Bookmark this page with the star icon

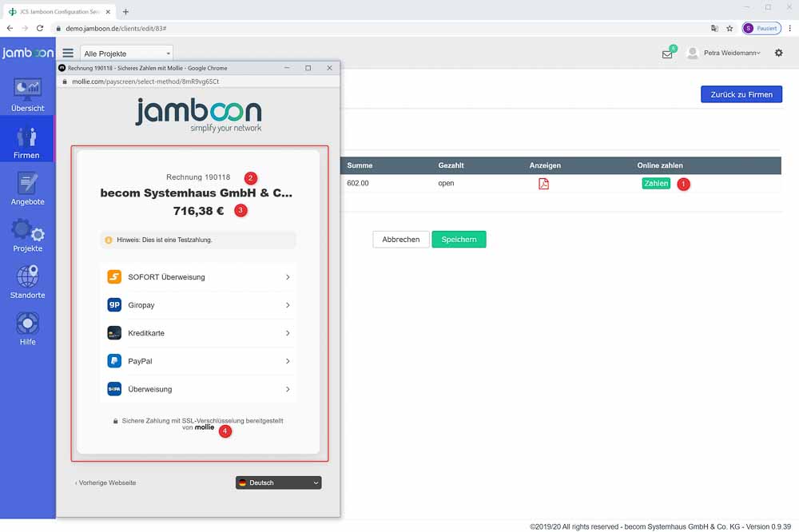(729, 28)
